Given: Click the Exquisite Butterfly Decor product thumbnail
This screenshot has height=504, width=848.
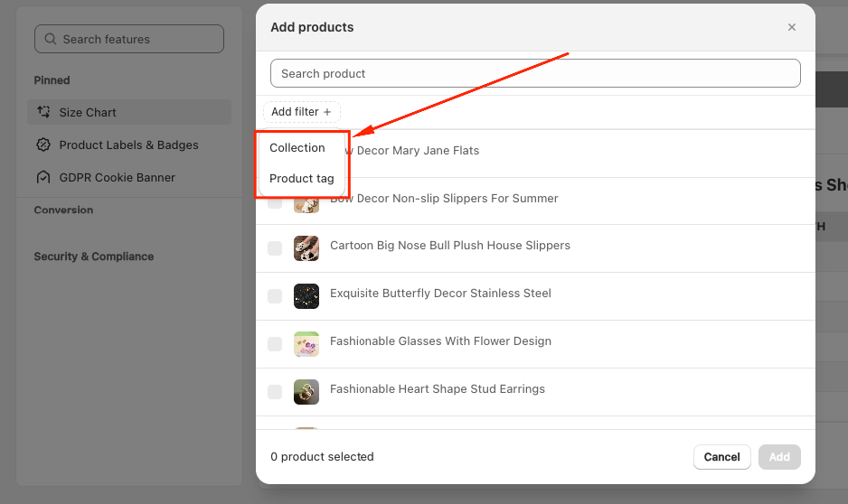Looking at the screenshot, I should [x=306, y=296].
